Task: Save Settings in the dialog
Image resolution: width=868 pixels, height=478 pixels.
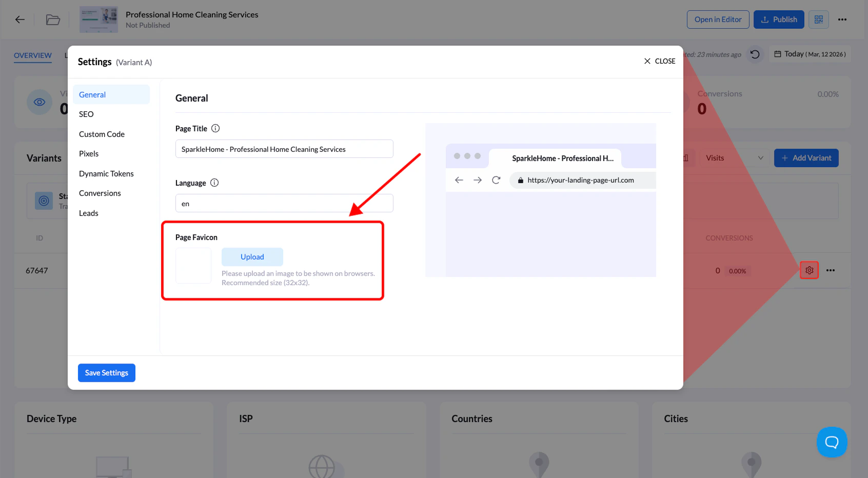Action: pos(107,373)
